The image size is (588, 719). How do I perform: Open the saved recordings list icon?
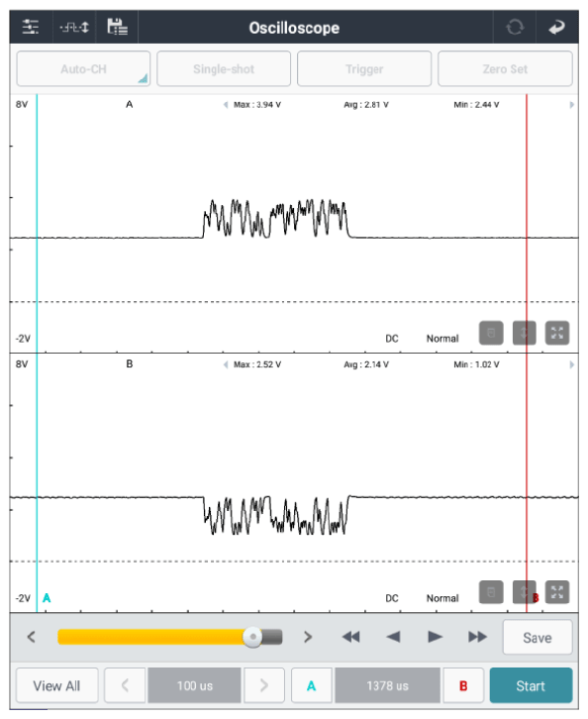[x=118, y=27]
